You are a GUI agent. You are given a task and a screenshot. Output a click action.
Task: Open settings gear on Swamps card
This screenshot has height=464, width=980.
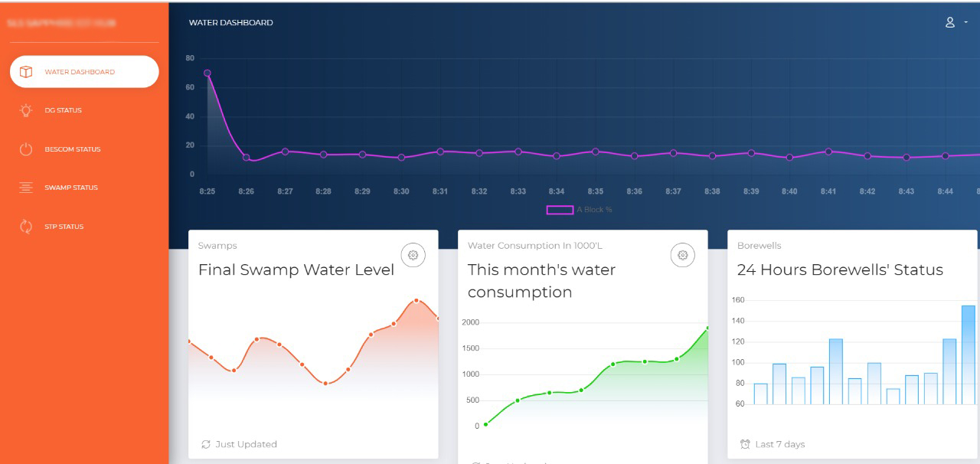coord(413,255)
